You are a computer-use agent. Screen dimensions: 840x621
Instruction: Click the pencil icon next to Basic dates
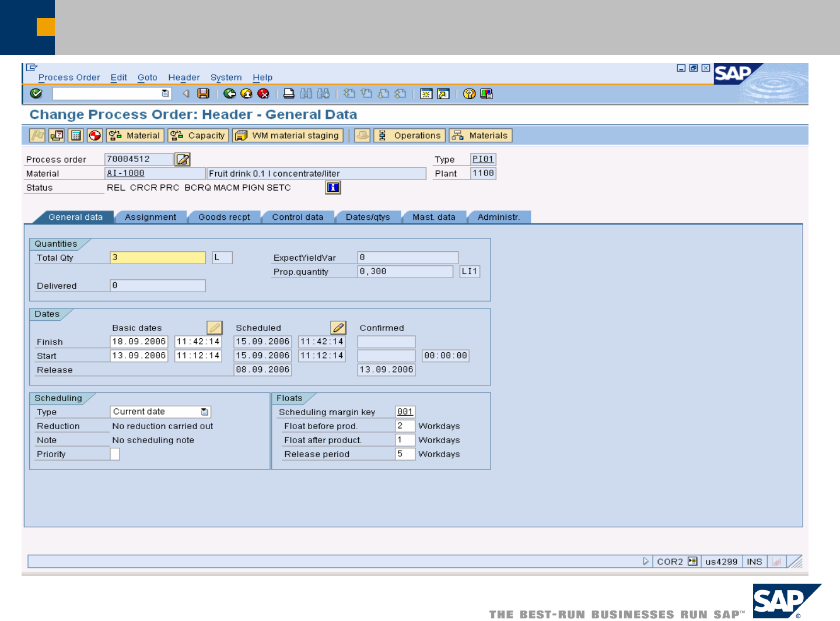(x=215, y=327)
